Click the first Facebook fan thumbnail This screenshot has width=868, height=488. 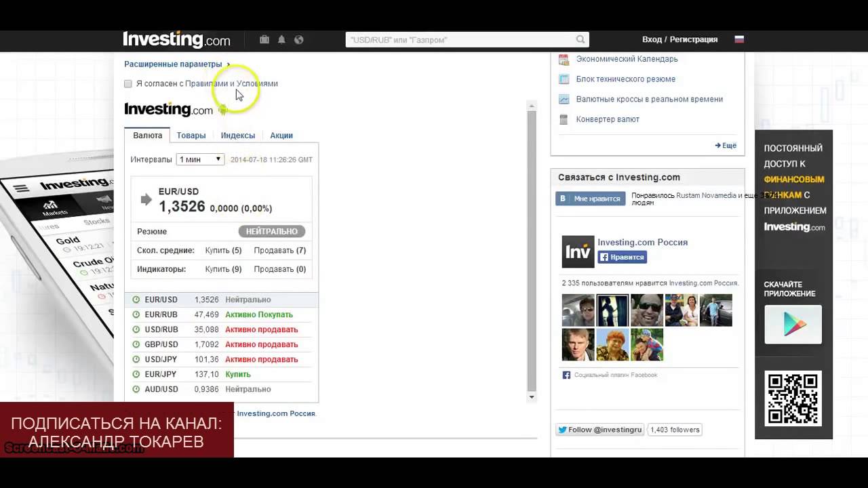click(x=578, y=310)
